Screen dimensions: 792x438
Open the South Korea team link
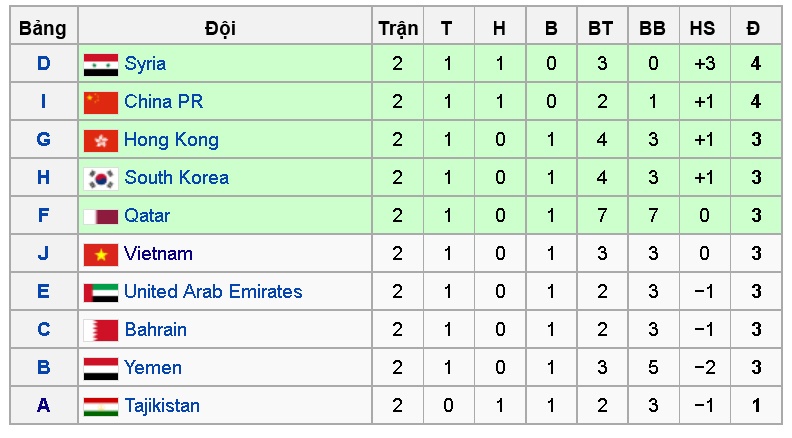click(x=176, y=178)
